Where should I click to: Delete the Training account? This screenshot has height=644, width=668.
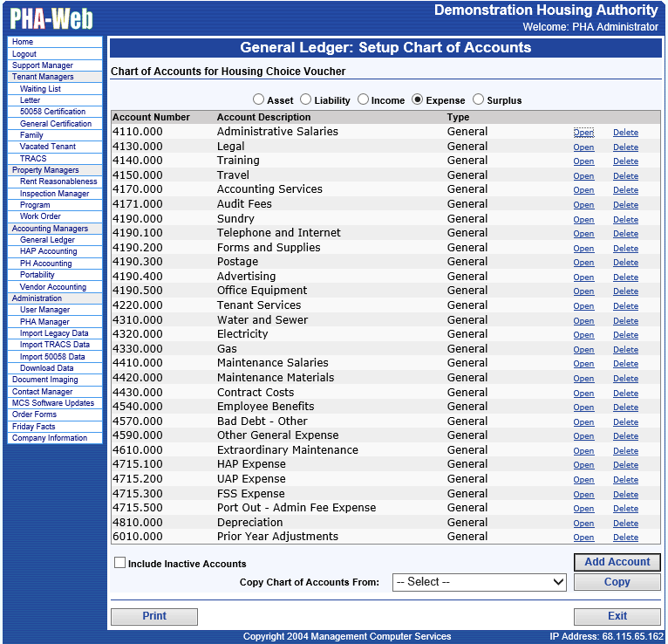(625, 161)
